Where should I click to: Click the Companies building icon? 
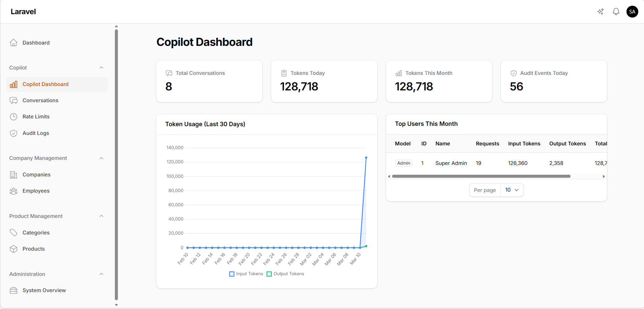pos(13,175)
